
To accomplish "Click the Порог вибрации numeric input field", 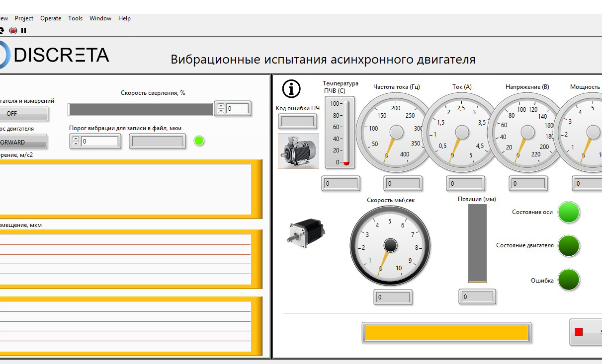I will pyautogui.click(x=100, y=142).
